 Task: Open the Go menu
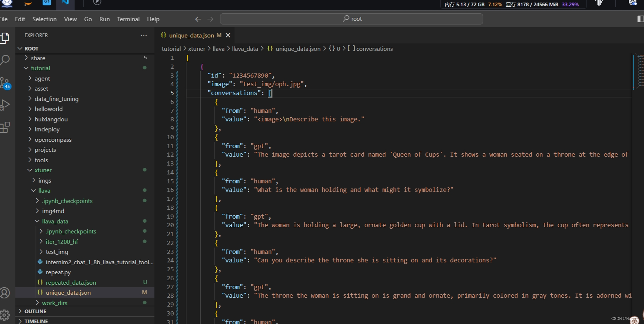coord(88,19)
